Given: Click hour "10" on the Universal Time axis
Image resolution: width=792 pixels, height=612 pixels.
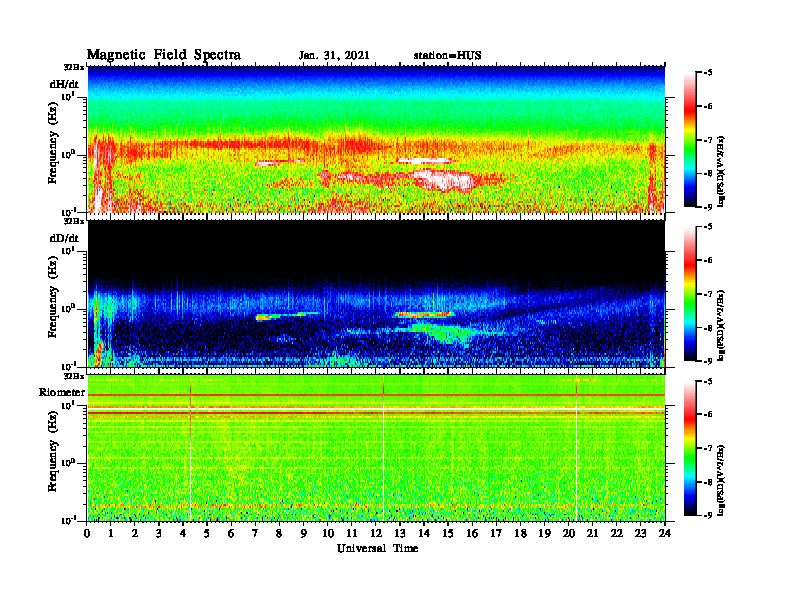Looking at the screenshot, I should pyautogui.click(x=327, y=533).
